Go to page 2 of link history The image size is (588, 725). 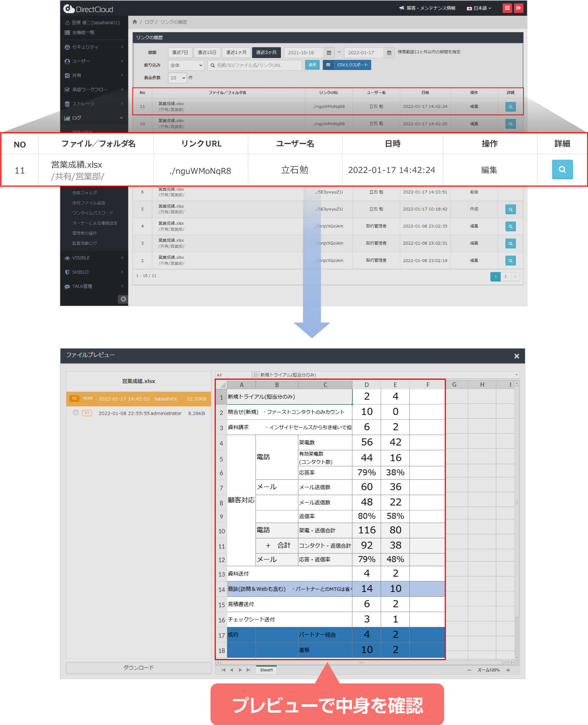[x=506, y=276]
